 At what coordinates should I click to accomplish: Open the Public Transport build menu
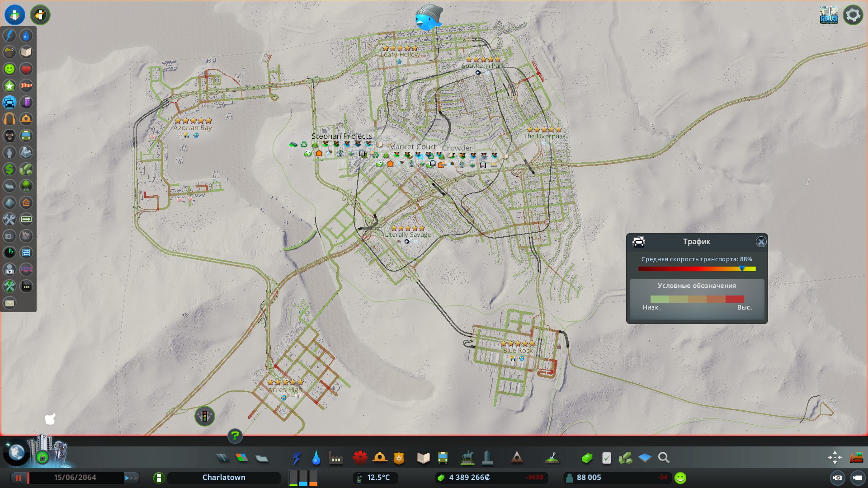[x=443, y=458]
